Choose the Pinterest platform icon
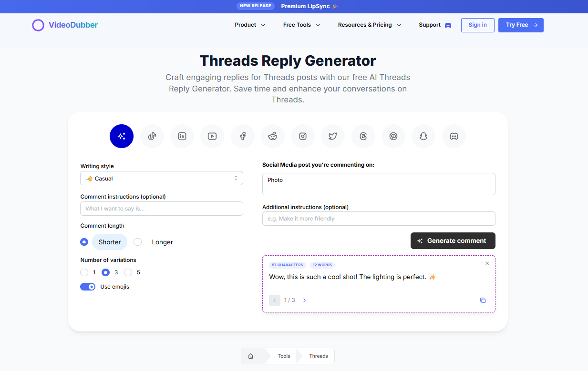This screenshot has width=588, height=371. pos(393,136)
